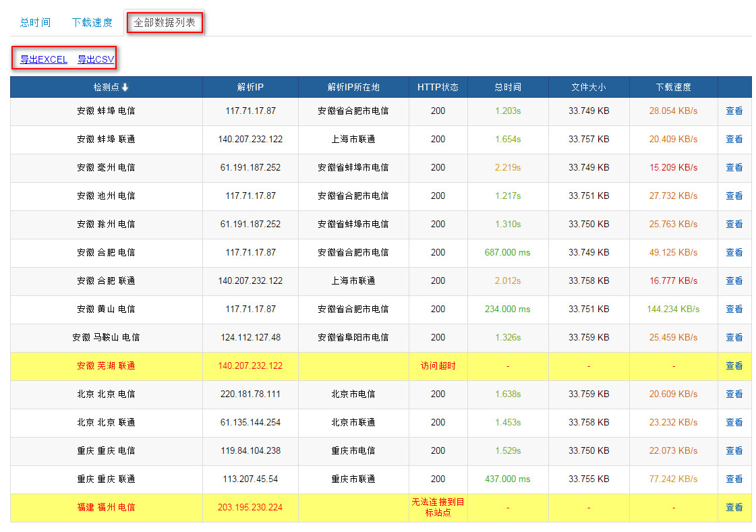The height and width of the screenshot is (532, 756).
Task: Click the 导出EXCEL link
Action: point(44,59)
